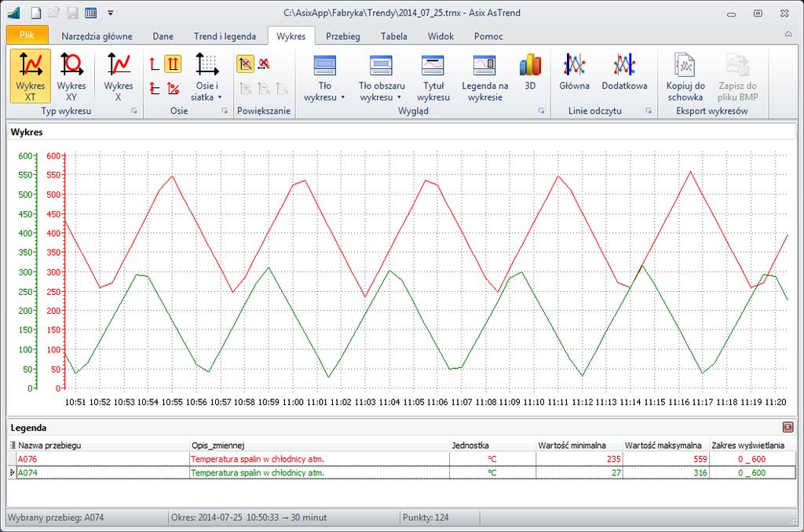Click the Jednostka column header

pos(493,445)
